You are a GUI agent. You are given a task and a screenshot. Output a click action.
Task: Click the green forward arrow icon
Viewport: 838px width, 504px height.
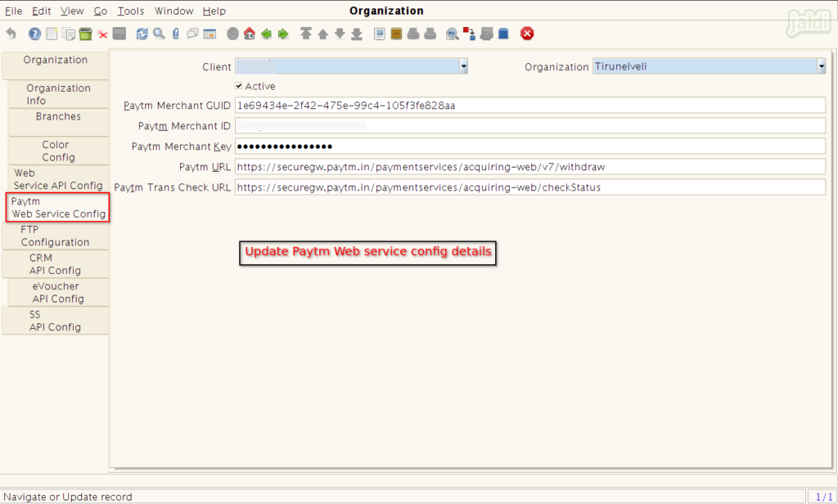pos(283,34)
